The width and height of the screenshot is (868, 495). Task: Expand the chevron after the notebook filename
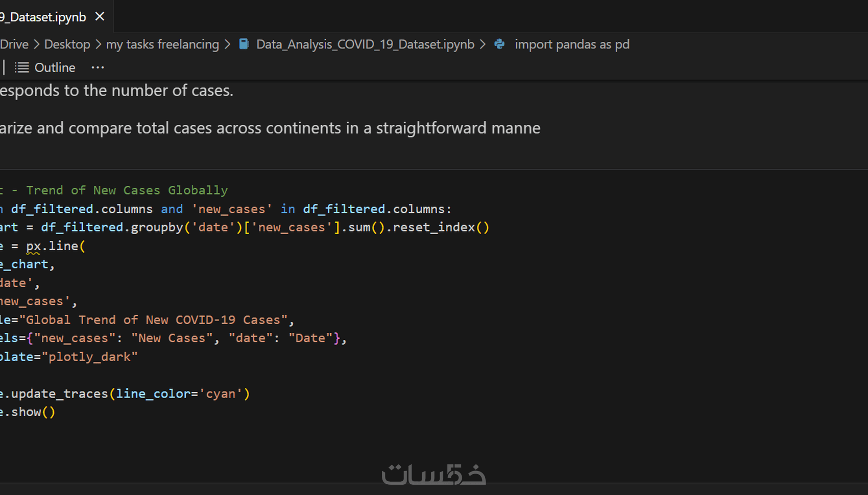click(x=483, y=44)
